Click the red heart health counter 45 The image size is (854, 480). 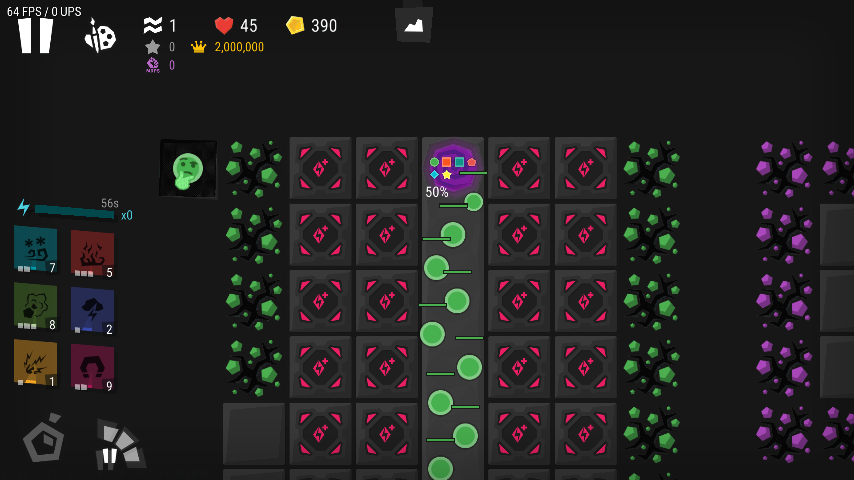coord(236,26)
